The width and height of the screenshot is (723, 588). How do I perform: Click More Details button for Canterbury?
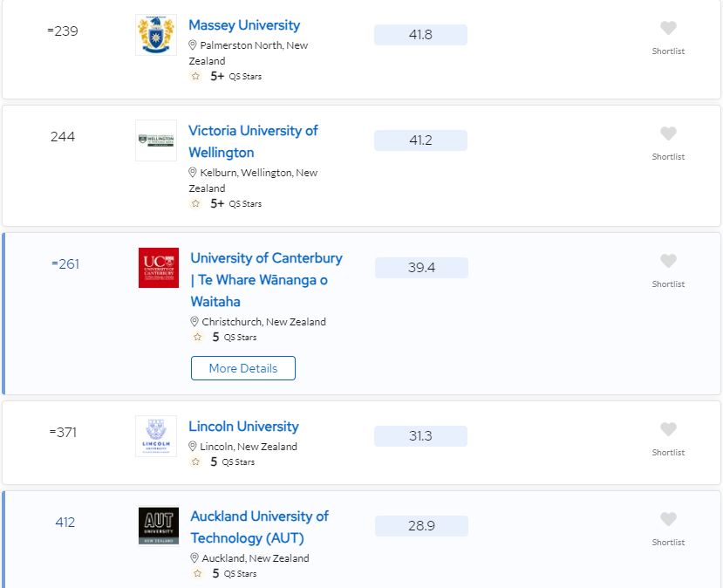243,368
